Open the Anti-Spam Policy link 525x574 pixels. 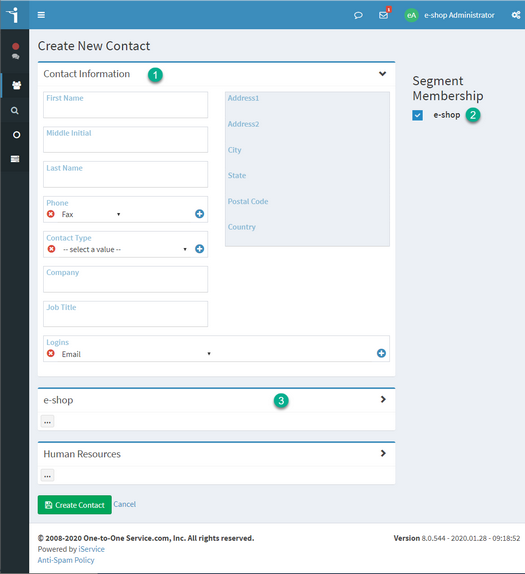point(66,560)
